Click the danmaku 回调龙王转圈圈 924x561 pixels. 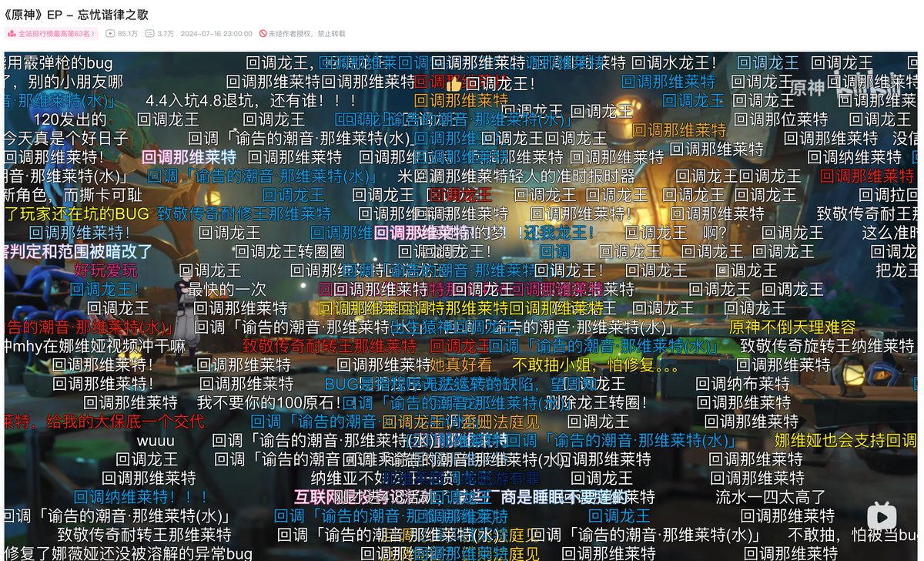[x=290, y=251]
